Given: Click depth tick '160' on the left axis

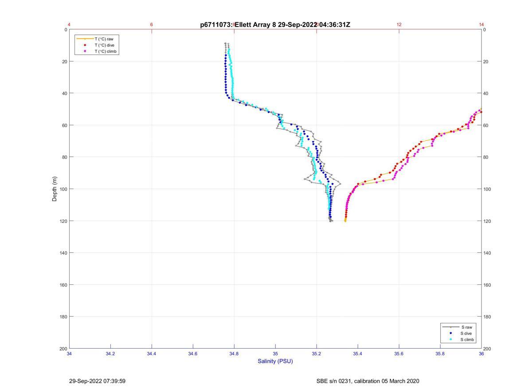Looking at the screenshot, I should point(63,285).
